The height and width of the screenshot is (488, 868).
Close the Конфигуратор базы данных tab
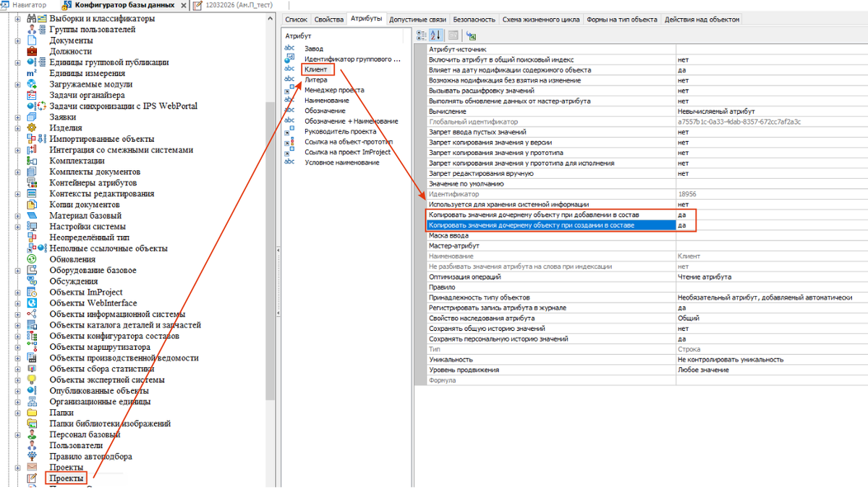click(x=184, y=5)
